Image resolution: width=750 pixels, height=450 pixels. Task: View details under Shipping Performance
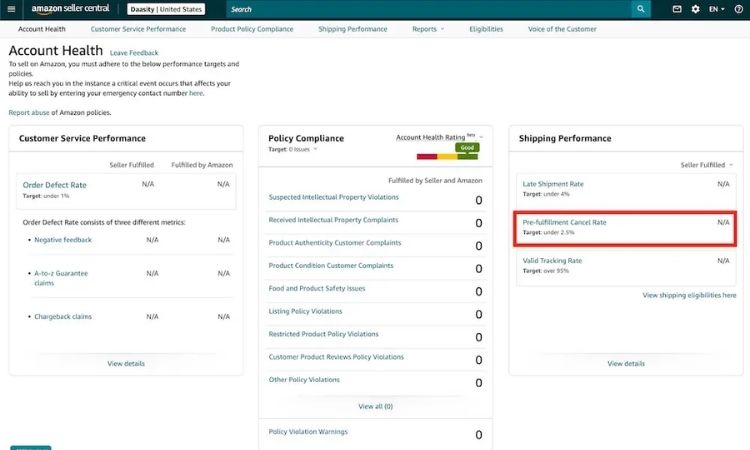[x=626, y=364]
